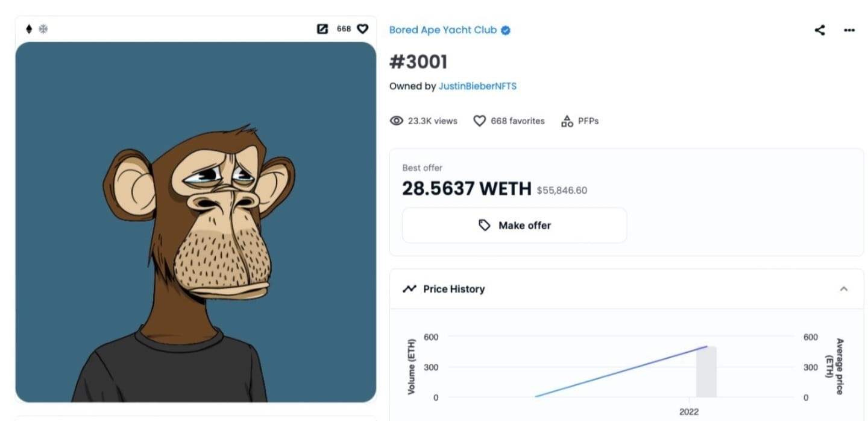Click the Bored Ape artwork image

[x=196, y=223]
